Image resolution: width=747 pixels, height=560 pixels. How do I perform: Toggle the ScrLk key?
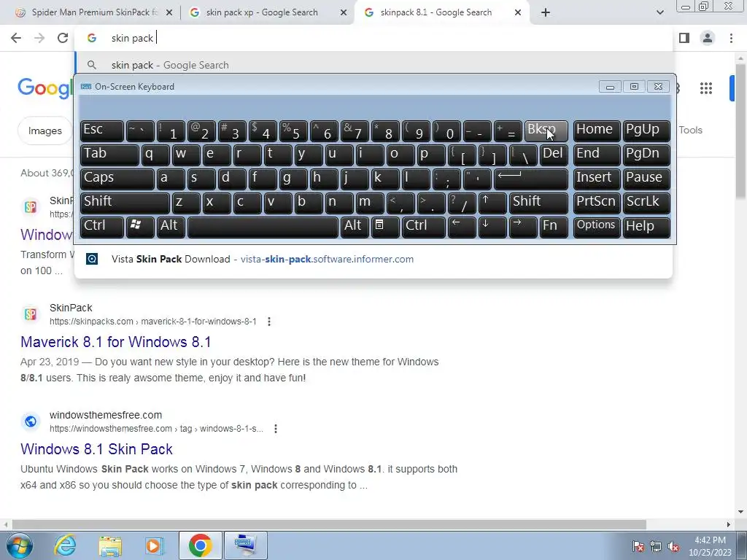646,203
